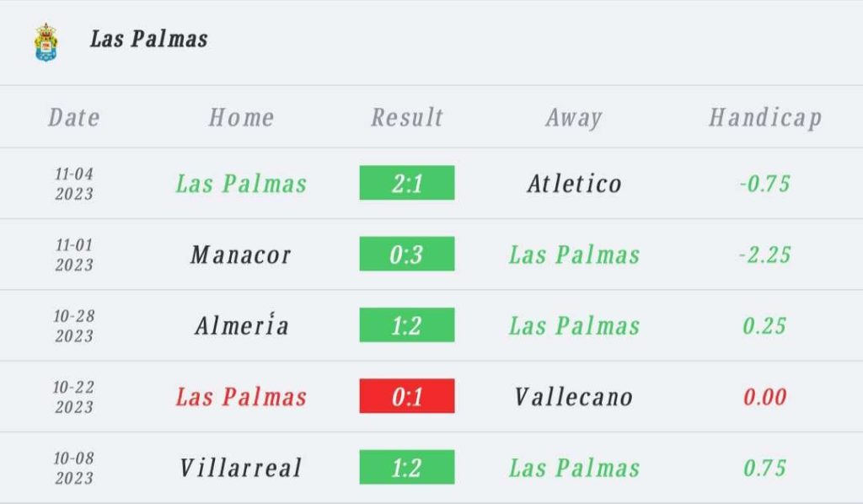The image size is (863, 504).
Task: Click the Away column header
Action: click(x=574, y=118)
